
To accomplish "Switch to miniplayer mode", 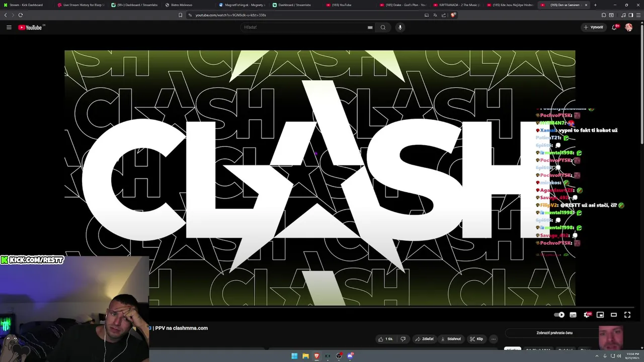I will point(600,315).
